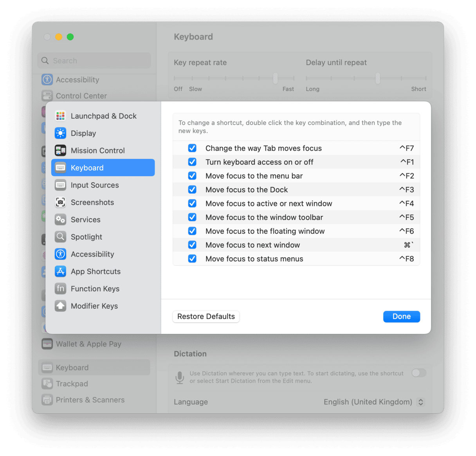Image resolution: width=476 pixels, height=456 pixels.
Task: Click the Dictation microphone icon
Action: [x=180, y=377]
